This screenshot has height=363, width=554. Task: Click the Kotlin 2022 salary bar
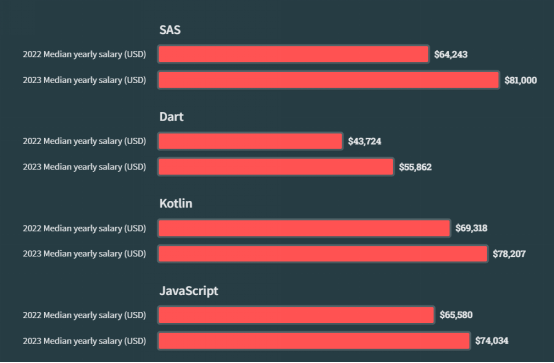tap(304, 228)
